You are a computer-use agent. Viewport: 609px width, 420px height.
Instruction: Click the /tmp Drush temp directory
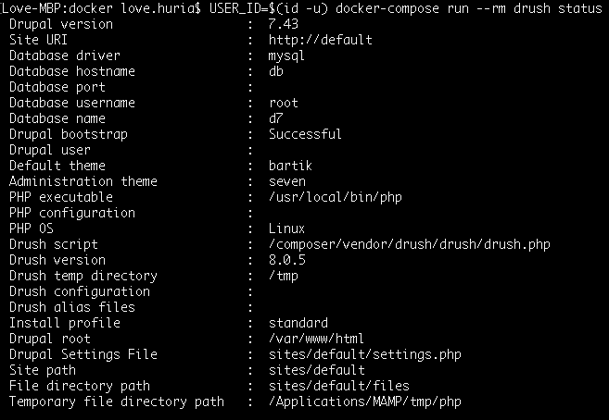284,276
